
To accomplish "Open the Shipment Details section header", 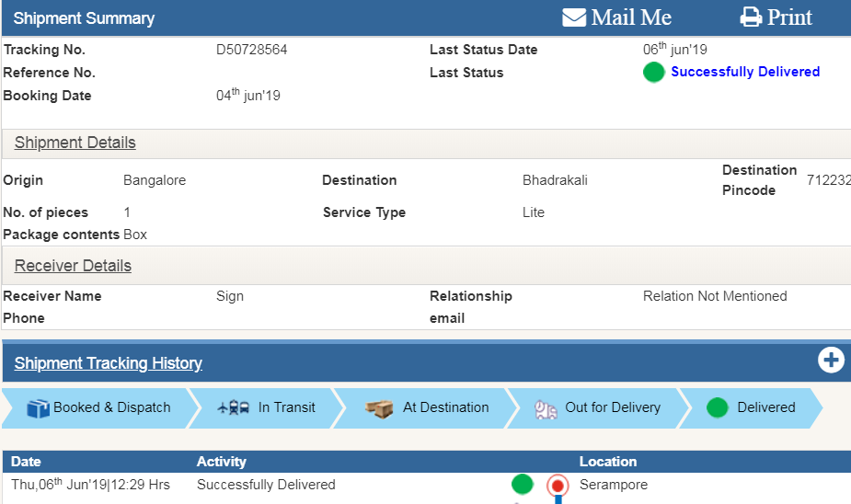I will coord(75,143).
